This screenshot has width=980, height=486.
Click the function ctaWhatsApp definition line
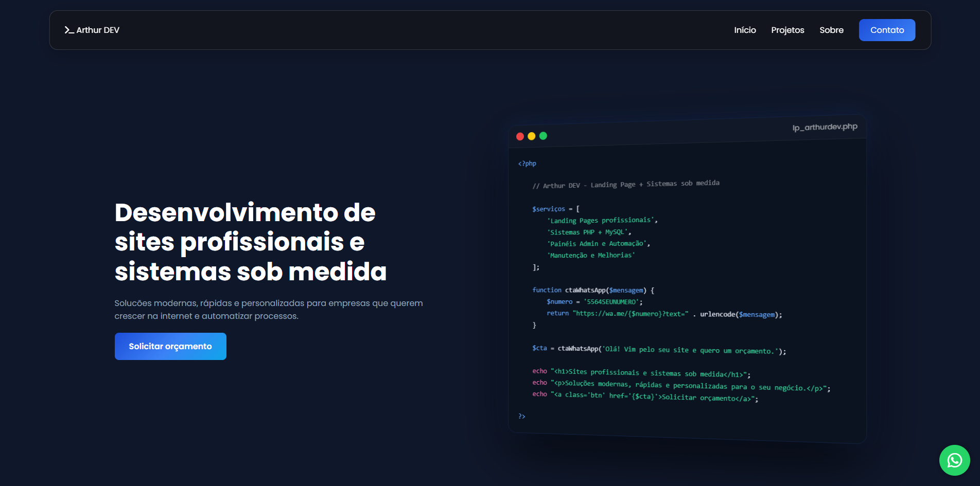(x=593, y=291)
